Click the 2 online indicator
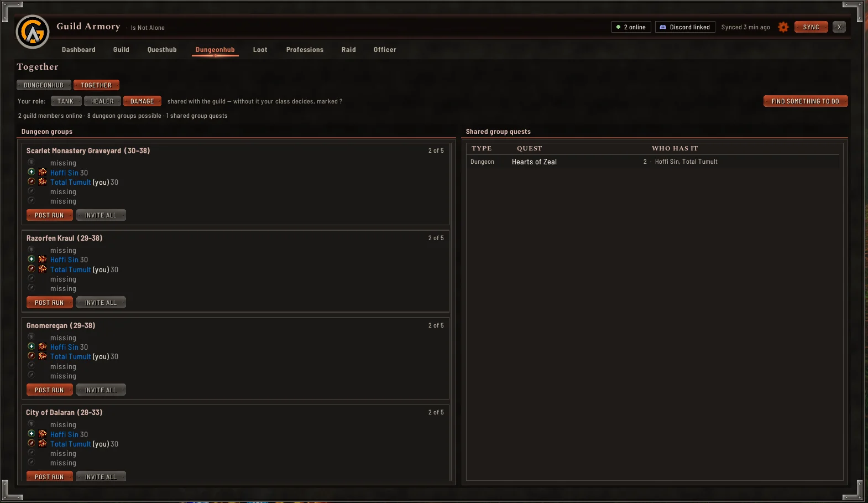This screenshot has width=868, height=503. pos(631,27)
